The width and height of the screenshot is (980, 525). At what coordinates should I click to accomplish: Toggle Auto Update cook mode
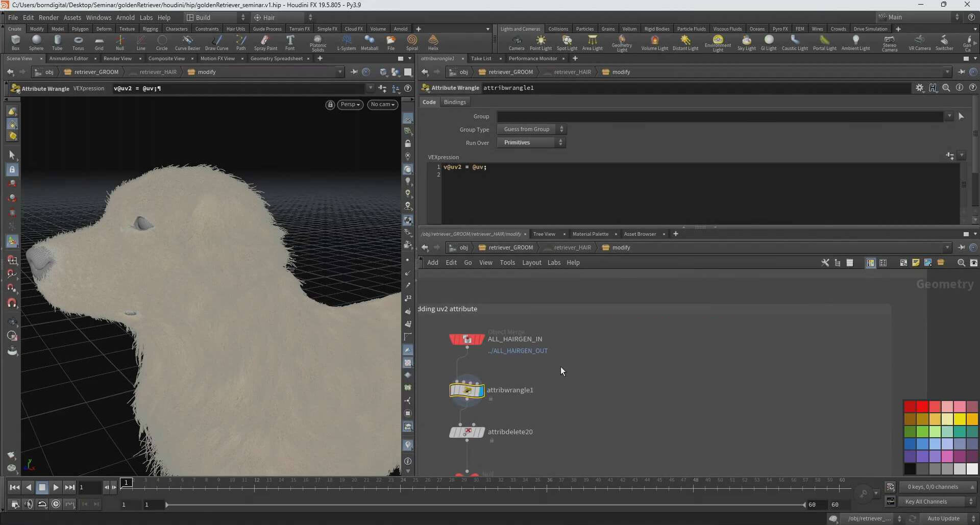click(x=943, y=518)
